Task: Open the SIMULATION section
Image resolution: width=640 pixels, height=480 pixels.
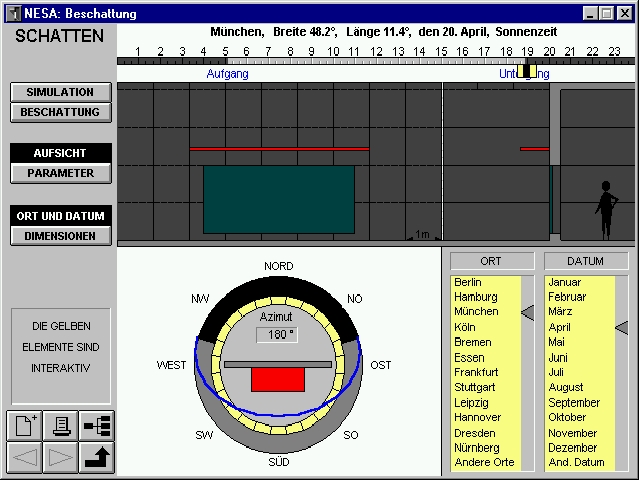Action: (x=60, y=92)
